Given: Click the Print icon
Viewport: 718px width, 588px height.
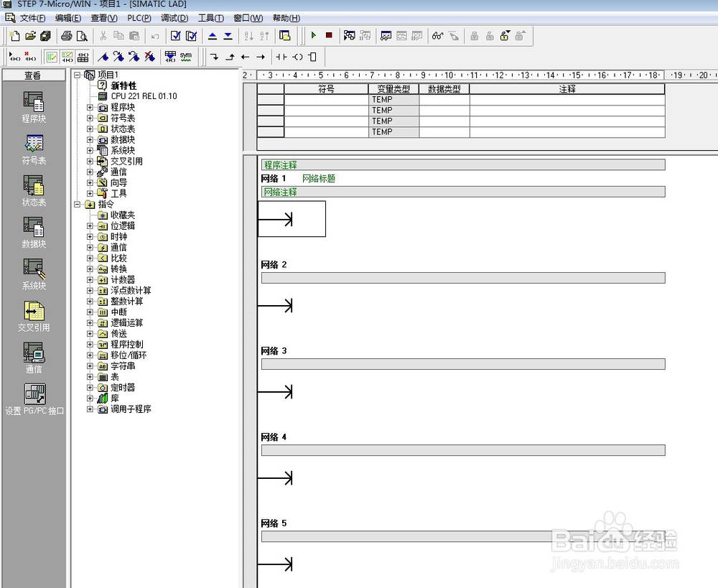Looking at the screenshot, I should 66,36.
